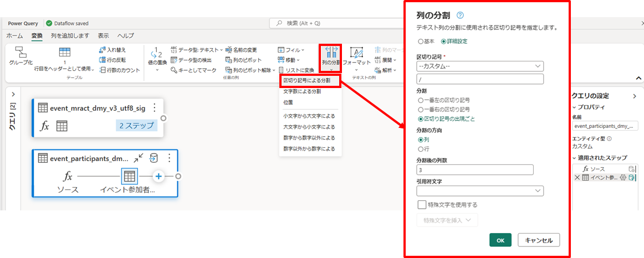Open the 展開 (Extract) dropdown
The width and height of the screenshot is (644, 258).
point(385,60)
